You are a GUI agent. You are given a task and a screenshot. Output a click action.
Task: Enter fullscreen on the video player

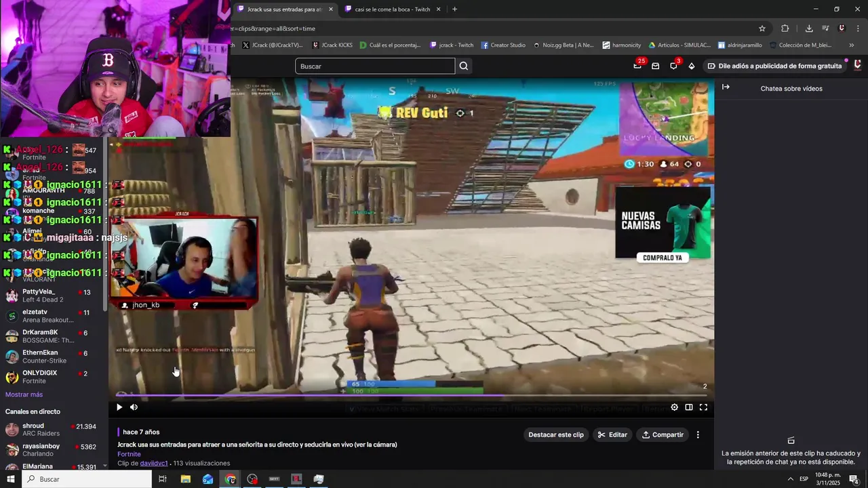[703, 407]
